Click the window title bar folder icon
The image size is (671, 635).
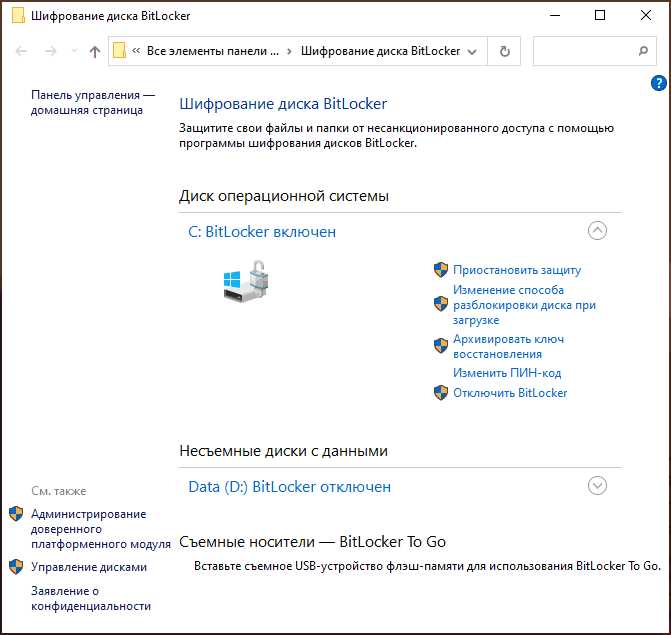coord(18,16)
